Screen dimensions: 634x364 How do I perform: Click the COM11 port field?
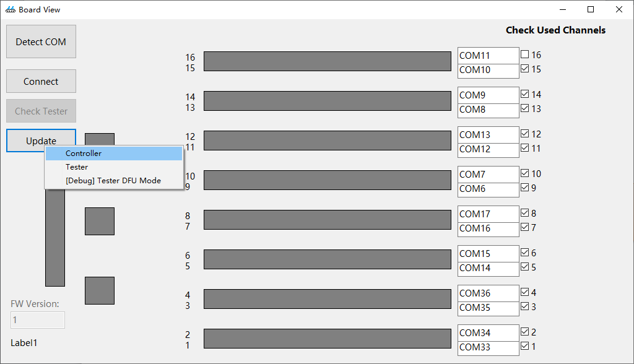point(488,56)
